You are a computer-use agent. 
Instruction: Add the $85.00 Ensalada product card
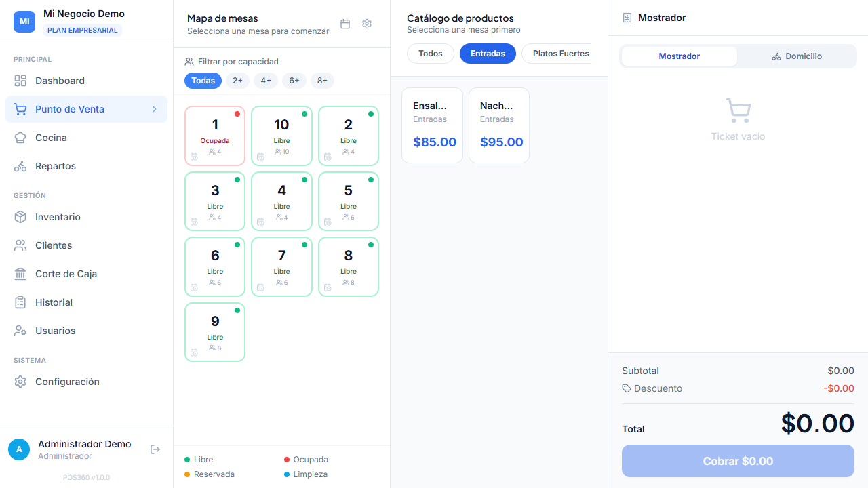432,125
